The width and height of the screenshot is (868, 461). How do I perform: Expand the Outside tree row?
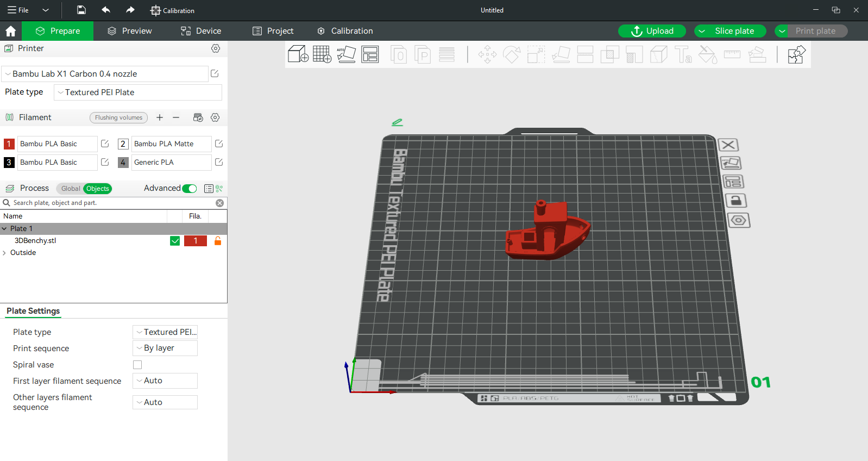click(4, 253)
